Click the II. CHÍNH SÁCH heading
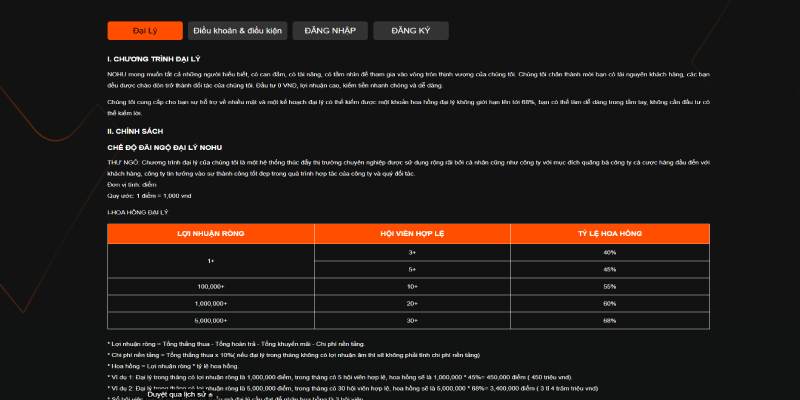 [x=135, y=132]
